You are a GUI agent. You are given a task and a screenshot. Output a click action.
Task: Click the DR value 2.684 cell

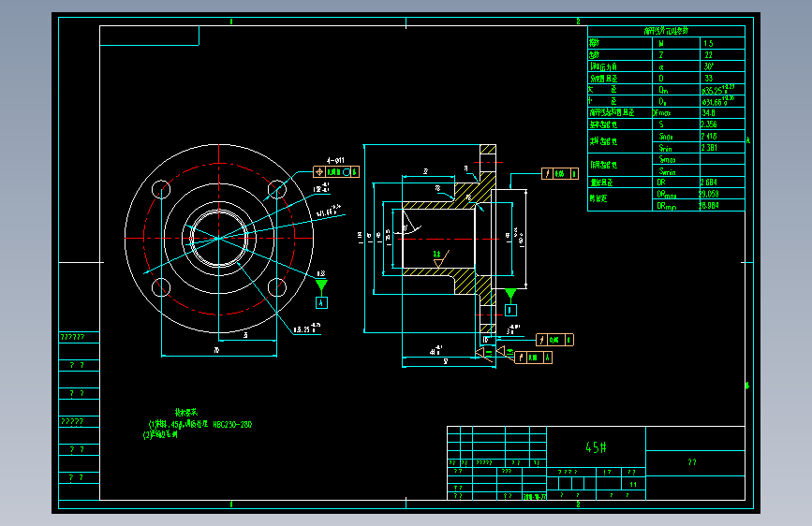[x=722, y=183]
